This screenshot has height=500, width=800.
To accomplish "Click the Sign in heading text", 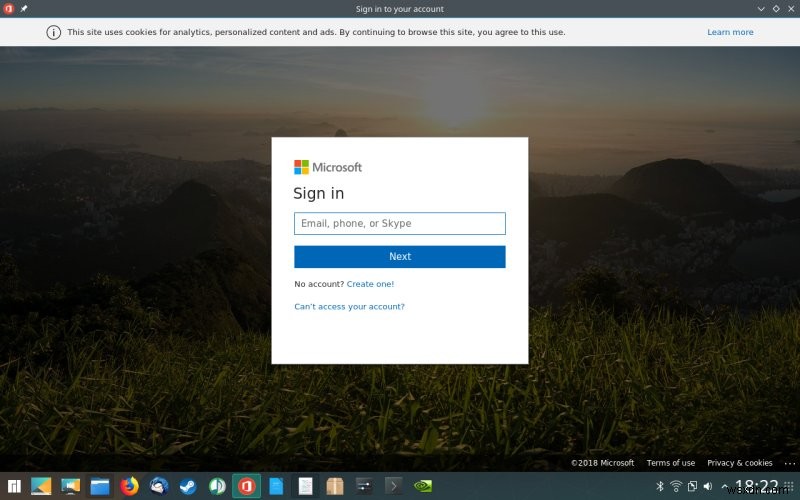I will (x=318, y=193).
